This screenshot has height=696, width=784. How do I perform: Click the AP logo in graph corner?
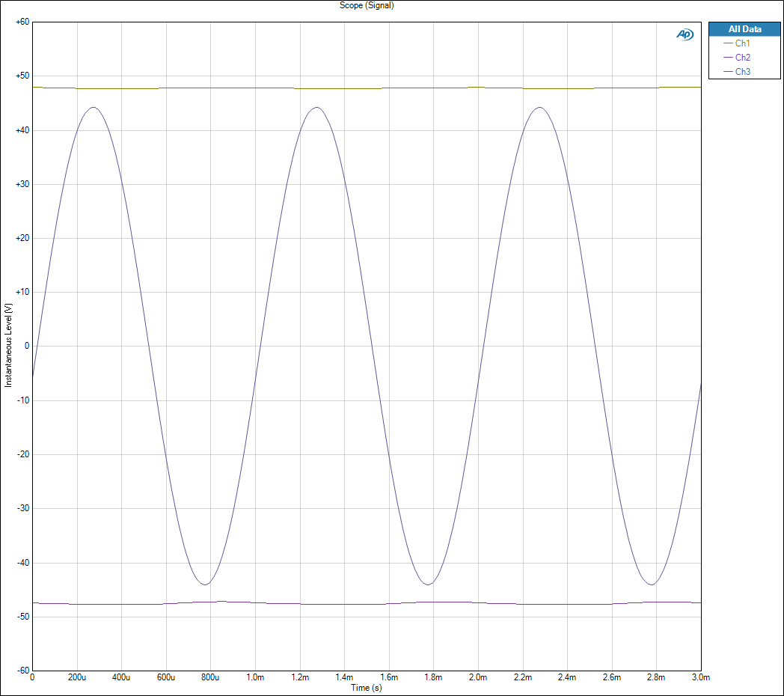click(685, 34)
